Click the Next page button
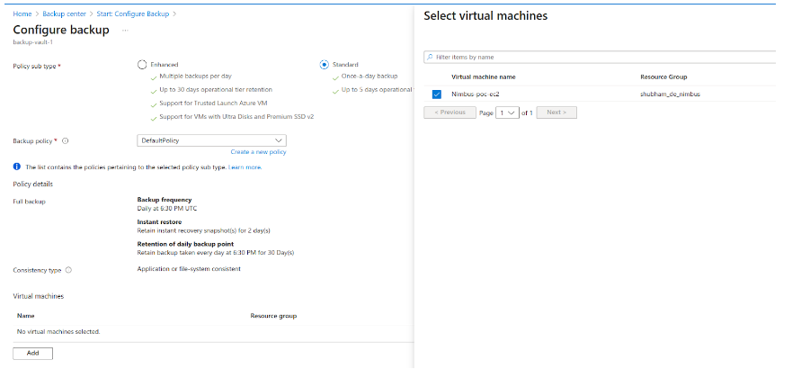 (556, 113)
